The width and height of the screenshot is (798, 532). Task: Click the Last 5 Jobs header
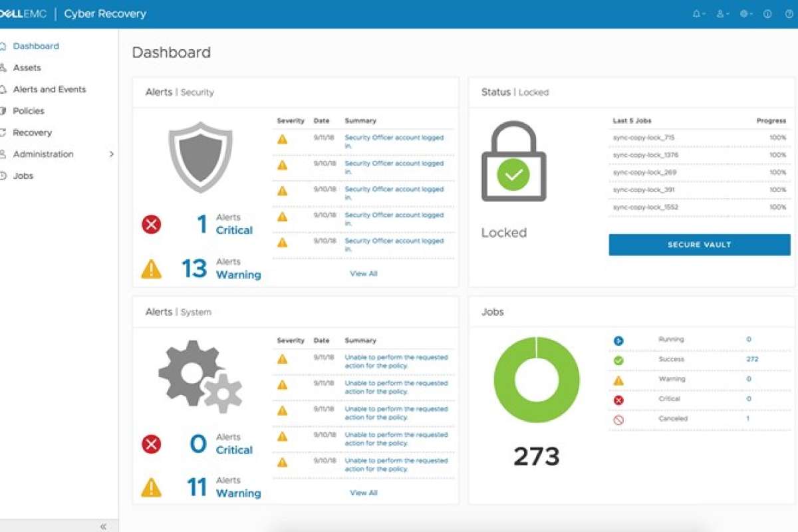tap(632, 121)
